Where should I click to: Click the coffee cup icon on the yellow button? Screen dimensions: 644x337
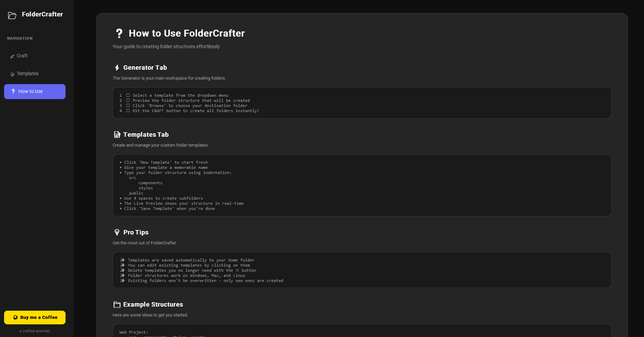coord(15,318)
